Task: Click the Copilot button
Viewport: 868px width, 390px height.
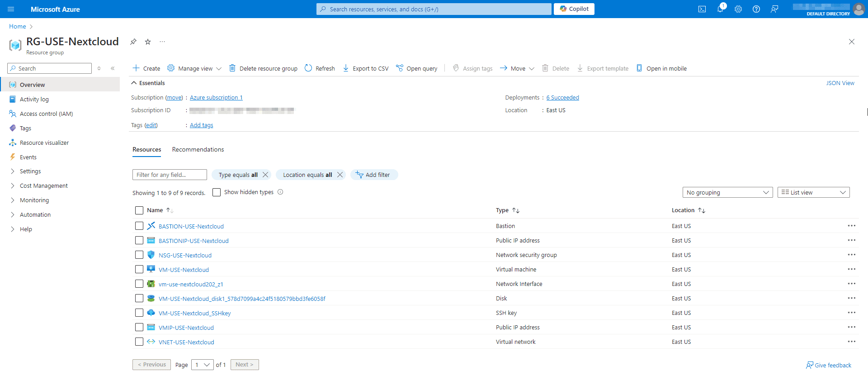Action: click(574, 9)
